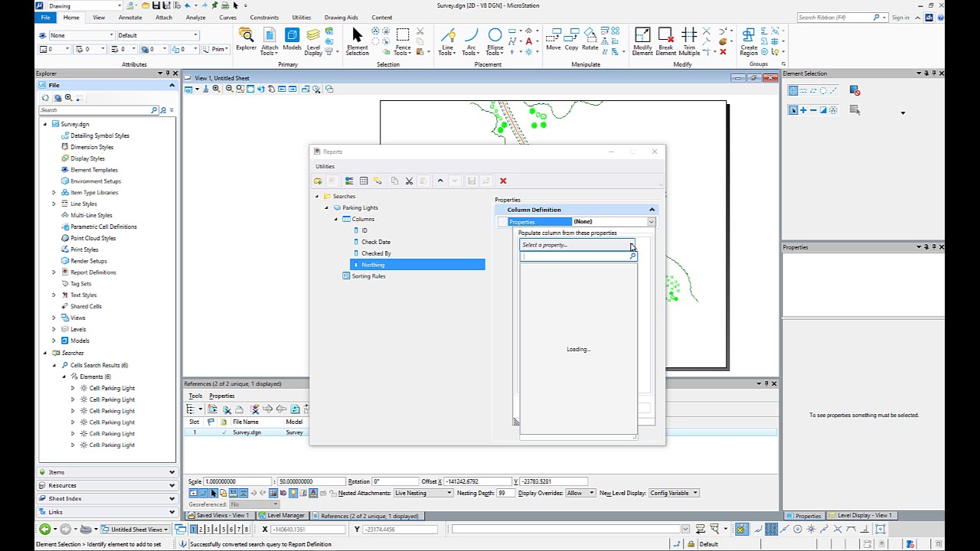Image resolution: width=980 pixels, height=551 pixels.
Task: Select the Rotate tool
Action: click(x=590, y=40)
